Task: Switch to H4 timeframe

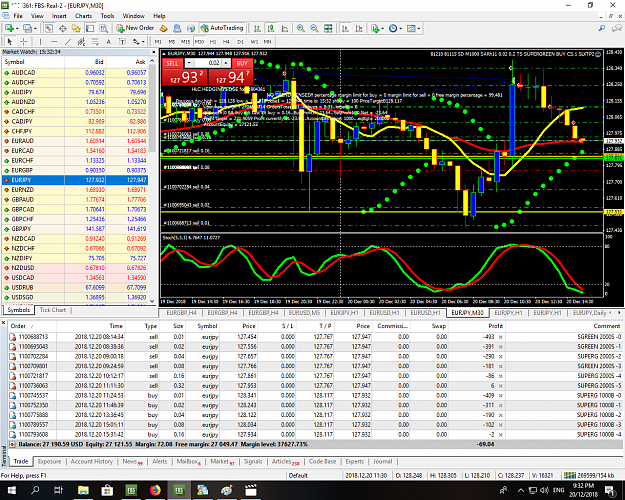Action: click(226, 41)
